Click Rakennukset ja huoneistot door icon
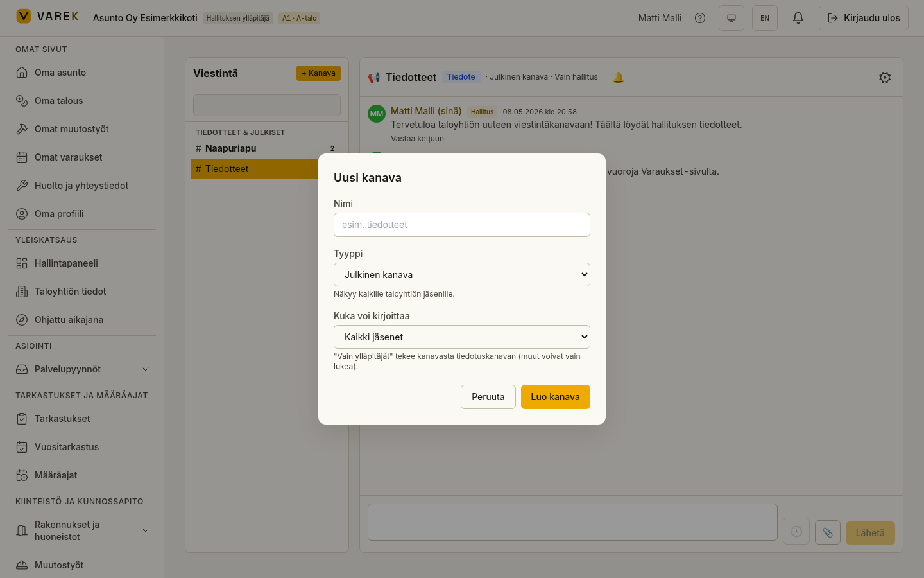Image resolution: width=924 pixels, height=578 pixels. 22,530
